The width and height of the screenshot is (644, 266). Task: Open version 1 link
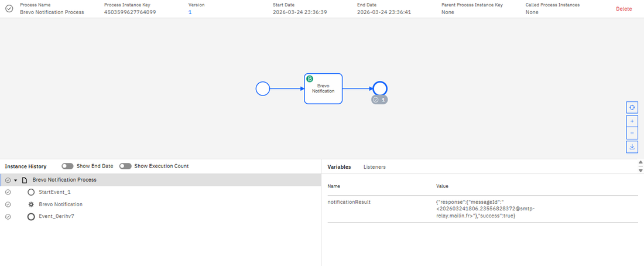(x=190, y=12)
